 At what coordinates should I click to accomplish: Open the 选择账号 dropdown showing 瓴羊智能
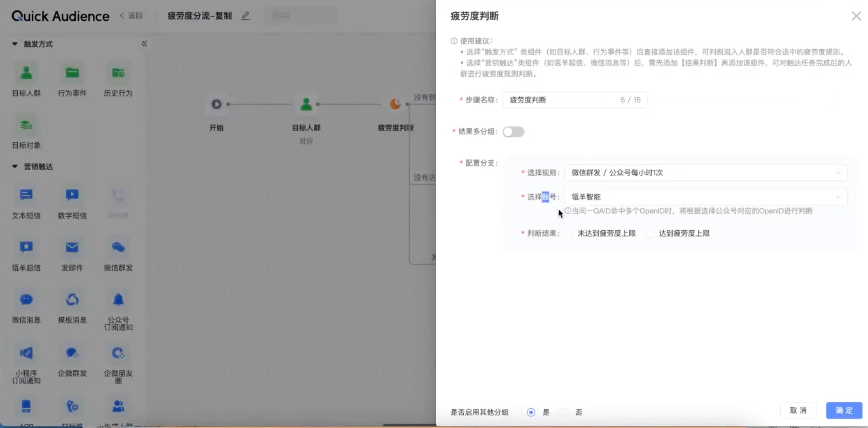[x=706, y=197]
